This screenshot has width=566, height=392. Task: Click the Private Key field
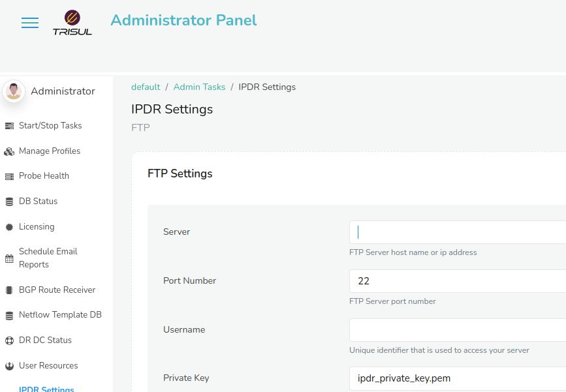[x=458, y=378]
